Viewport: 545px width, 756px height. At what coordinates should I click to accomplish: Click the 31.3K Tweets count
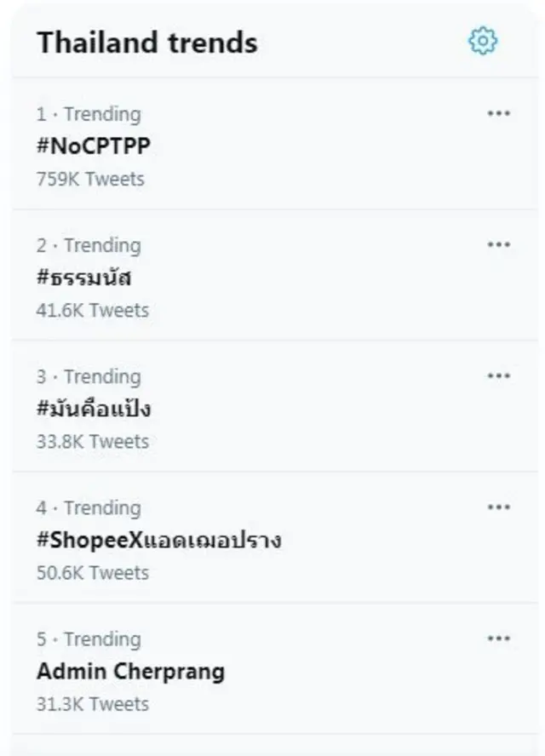tap(92, 703)
